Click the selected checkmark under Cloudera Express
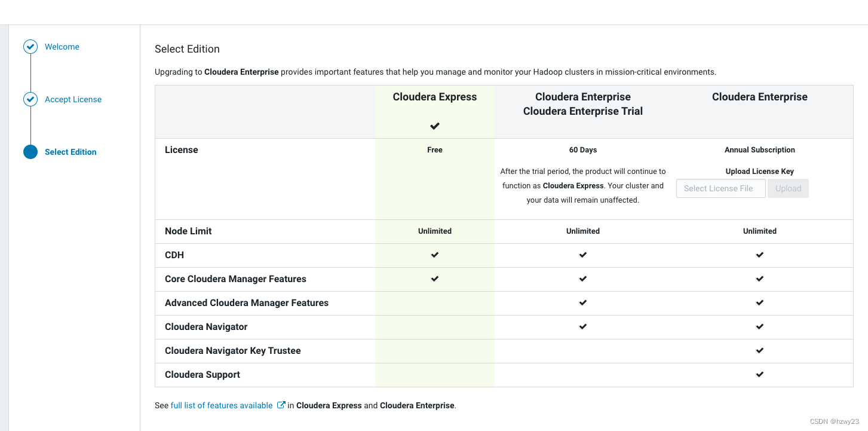Viewport: 868px width, 431px height. [x=435, y=126]
